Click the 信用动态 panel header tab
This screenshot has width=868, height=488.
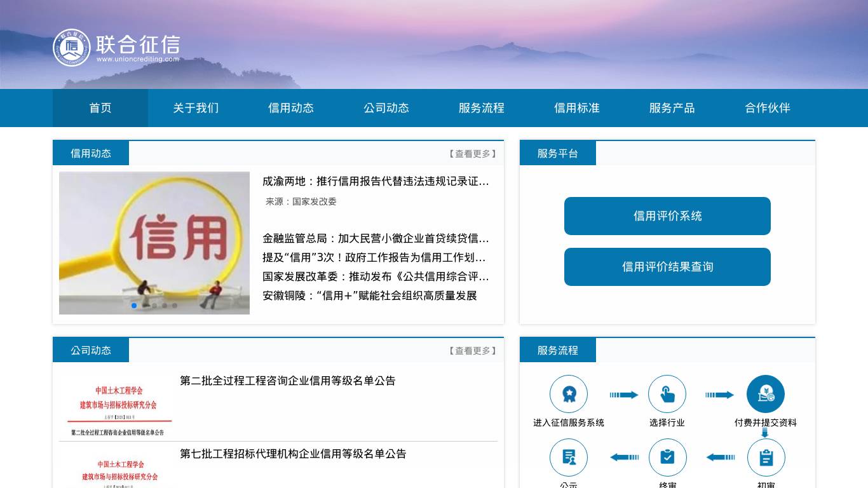(91, 153)
